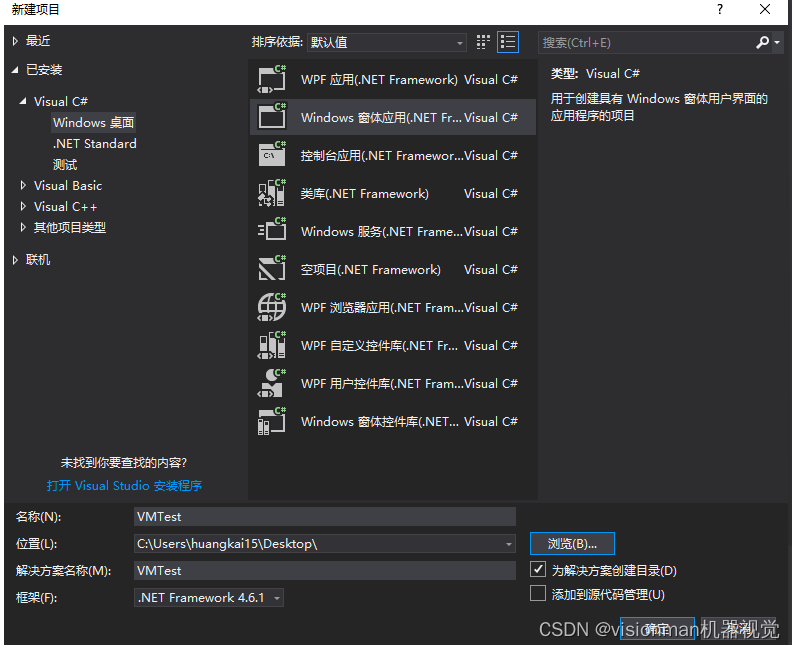Open search options dropdown arrow

[777, 43]
